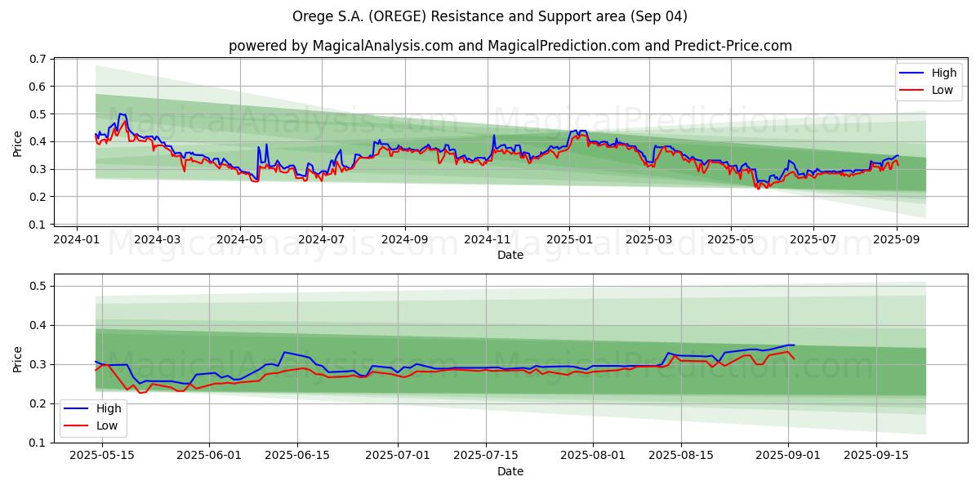Image resolution: width=980 pixels, height=490 pixels.
Task: Click the bottom chart x-axis label '2025-06-15'
Action: pyautogui.click(x=297, y=457)
